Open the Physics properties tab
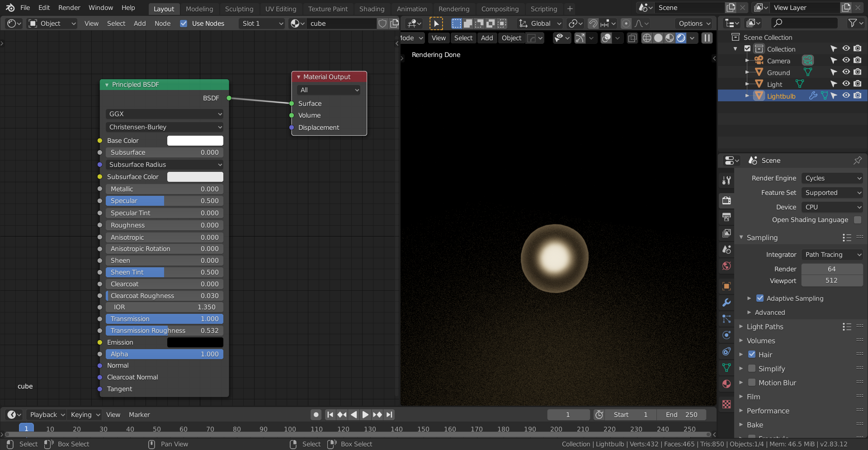This screenshot has width=868, height=450. tap(726, 335)
